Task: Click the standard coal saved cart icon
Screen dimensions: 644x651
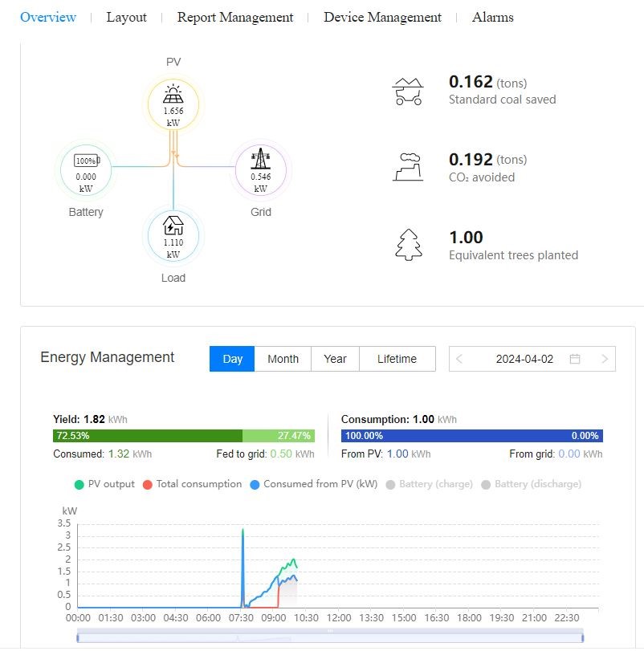Action: 408,92
